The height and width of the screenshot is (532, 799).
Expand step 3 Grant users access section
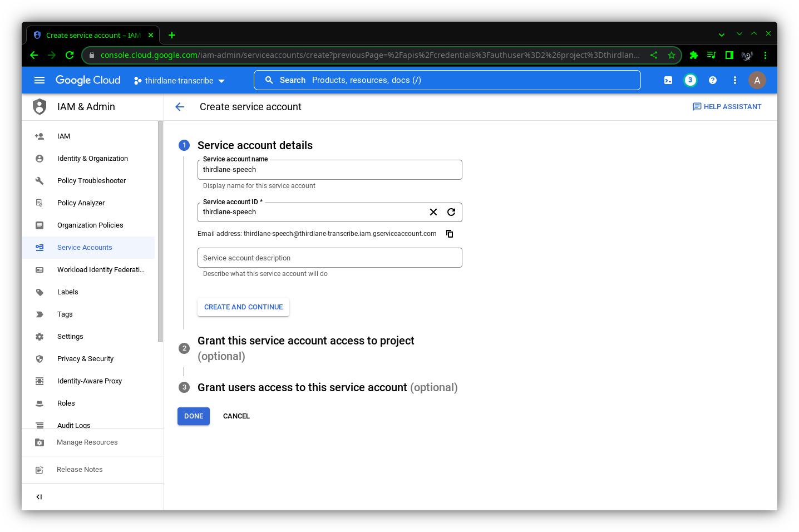click(x=327, y=387)
